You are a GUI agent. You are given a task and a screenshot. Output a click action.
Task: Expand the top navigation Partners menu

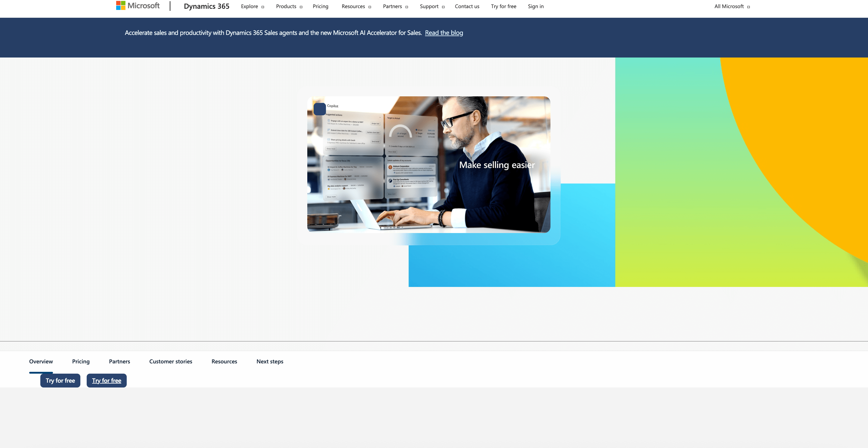tap(395, 6)
